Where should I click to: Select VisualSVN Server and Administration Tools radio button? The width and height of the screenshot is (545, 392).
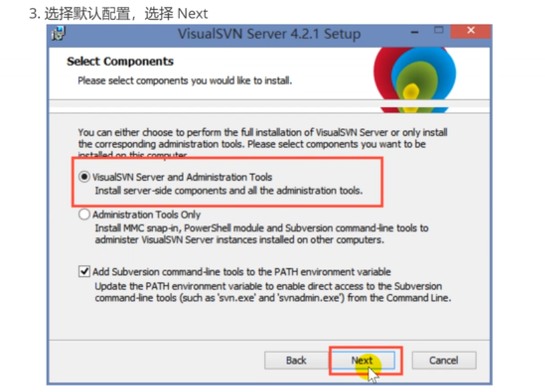(84, 177)
